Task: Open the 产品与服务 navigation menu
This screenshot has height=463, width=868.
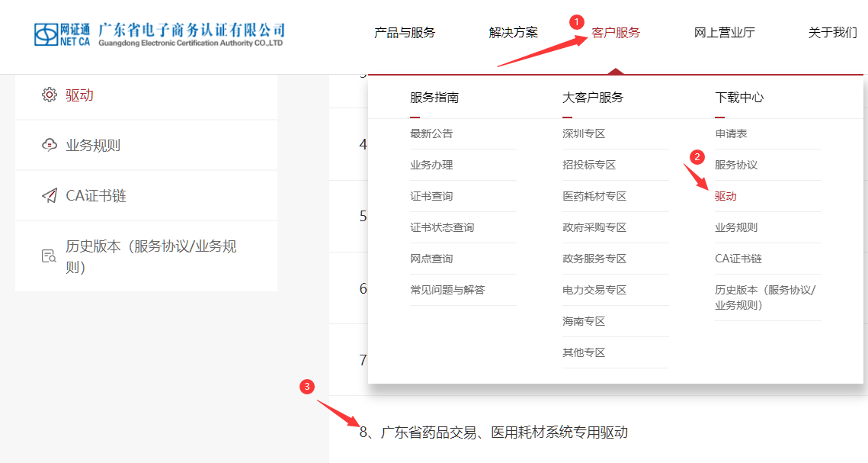Action: click(405, 33)
